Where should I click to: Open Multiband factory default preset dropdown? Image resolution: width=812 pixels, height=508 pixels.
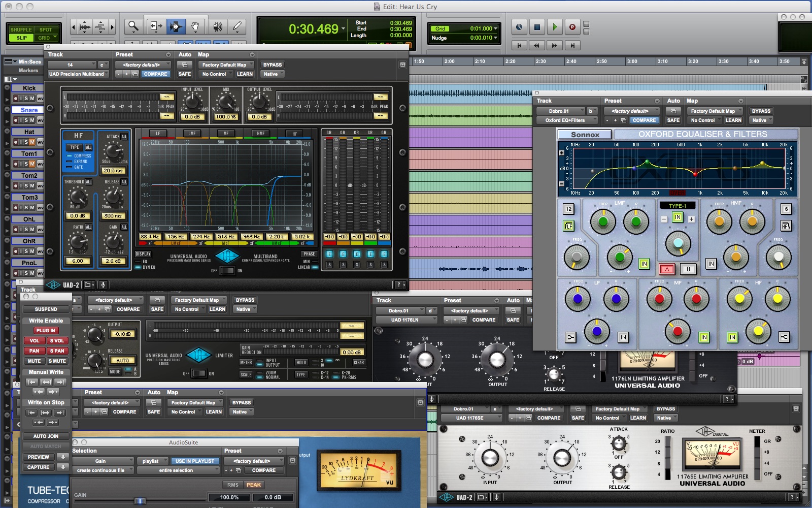(144, 65)
